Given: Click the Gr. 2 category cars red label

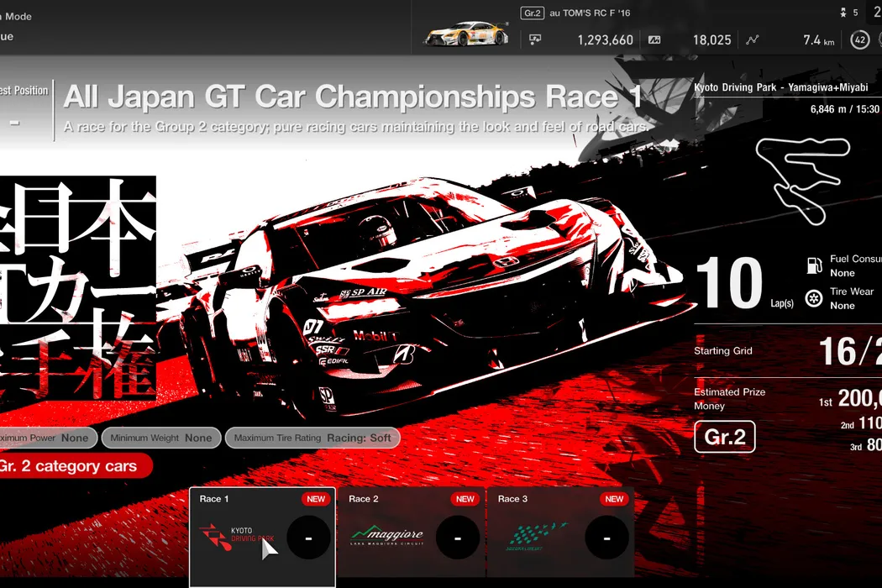Looking at the screenshot, I should tap(71, 466).
